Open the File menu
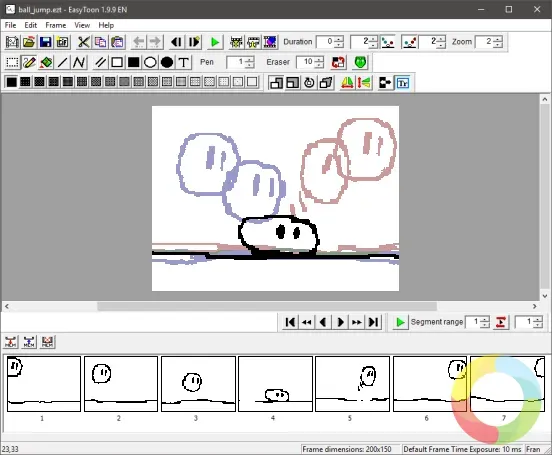This screenshot has height=455, width=552. [x=10, y=25]
